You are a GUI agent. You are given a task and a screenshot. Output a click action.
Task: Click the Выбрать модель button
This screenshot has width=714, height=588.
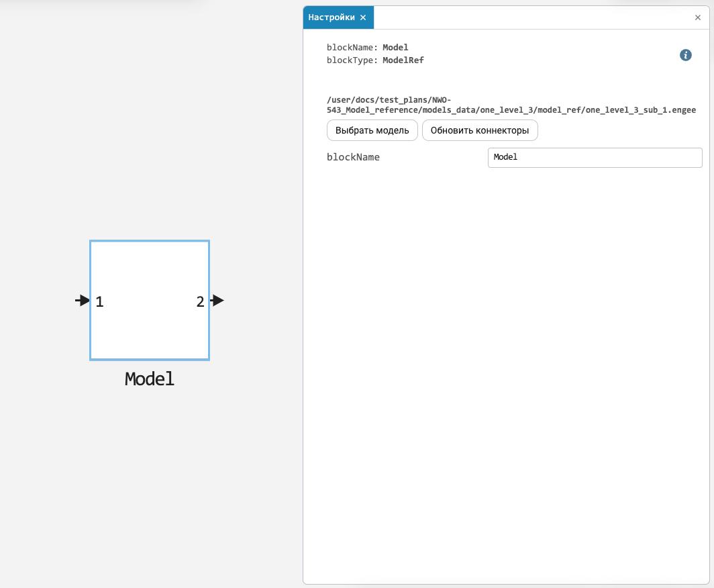click(x=372, y=130)
